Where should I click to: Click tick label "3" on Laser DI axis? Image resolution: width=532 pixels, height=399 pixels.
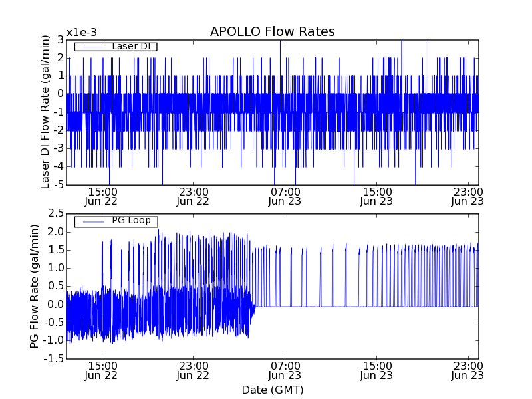(61, 40)
